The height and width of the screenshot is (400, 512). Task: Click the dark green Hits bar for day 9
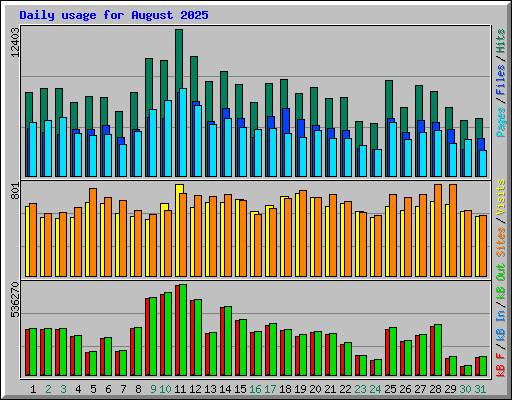[149, 83]
